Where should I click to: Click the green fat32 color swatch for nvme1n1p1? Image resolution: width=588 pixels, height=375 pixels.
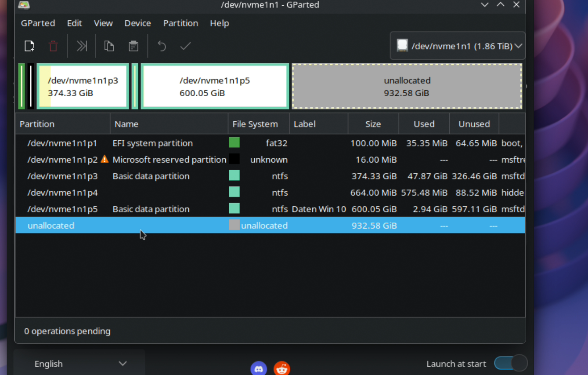tap(234, 142)
